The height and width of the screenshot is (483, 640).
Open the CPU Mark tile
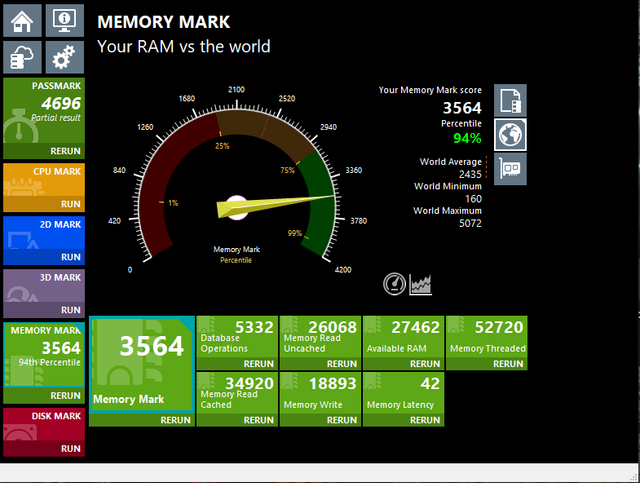click(44, 180)
